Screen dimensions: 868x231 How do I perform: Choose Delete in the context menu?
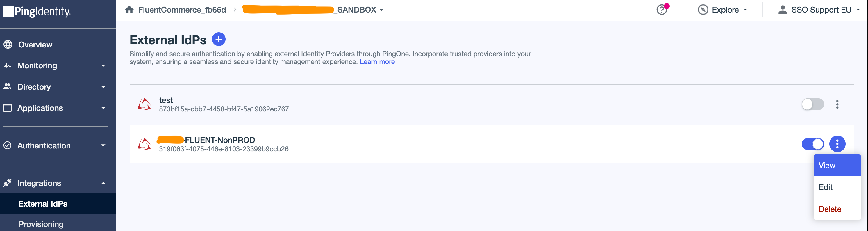[x=830, y=209]
